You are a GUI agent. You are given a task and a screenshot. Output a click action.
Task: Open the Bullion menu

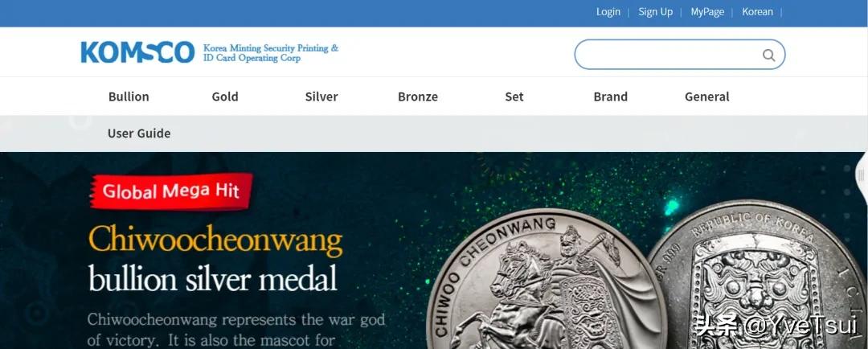tap(129, 96)
